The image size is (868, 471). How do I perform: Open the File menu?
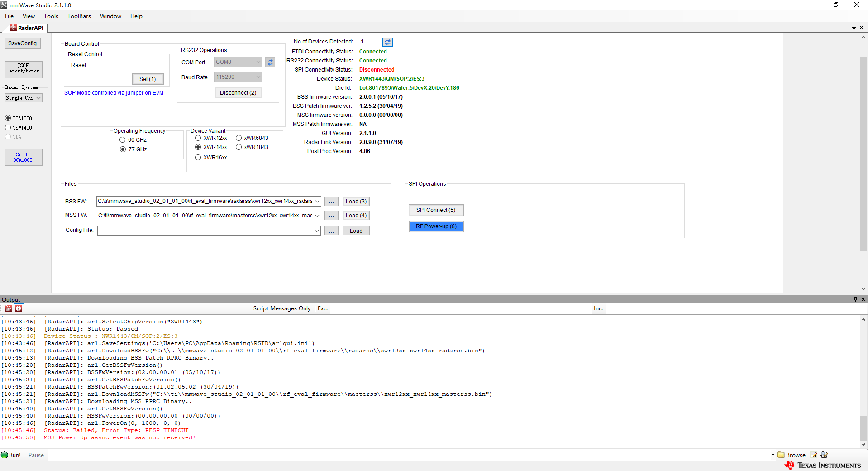click(9, 16)
